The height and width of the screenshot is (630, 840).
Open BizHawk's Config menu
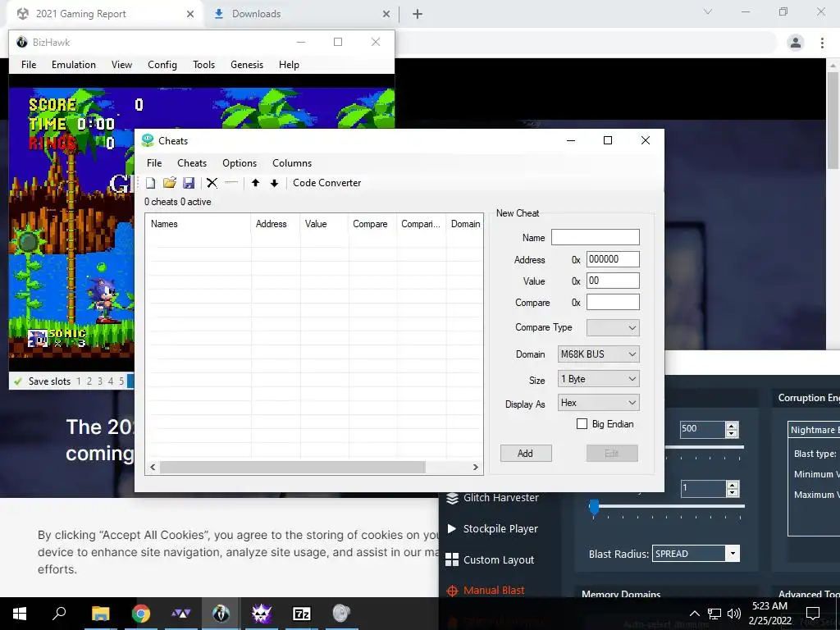click(x=162, y=64)
